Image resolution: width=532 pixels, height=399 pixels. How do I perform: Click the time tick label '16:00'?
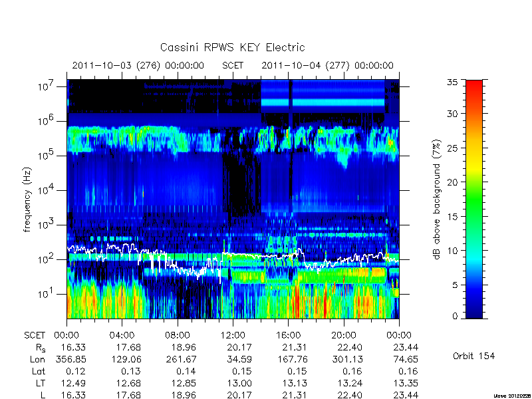[x=288, y=336]
